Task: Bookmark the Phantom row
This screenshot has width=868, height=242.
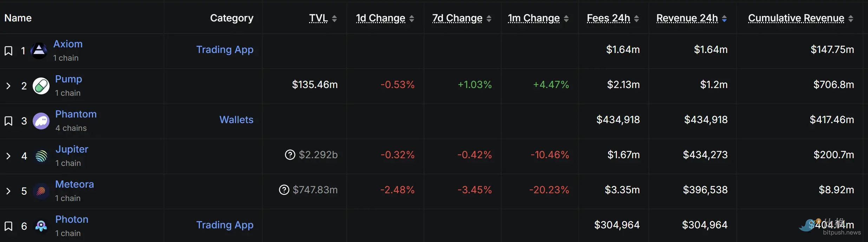Action: tap(8, 121)
